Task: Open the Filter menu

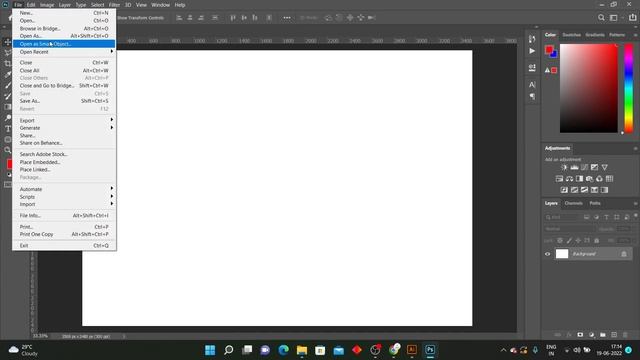Action: (x=114, y=5)
